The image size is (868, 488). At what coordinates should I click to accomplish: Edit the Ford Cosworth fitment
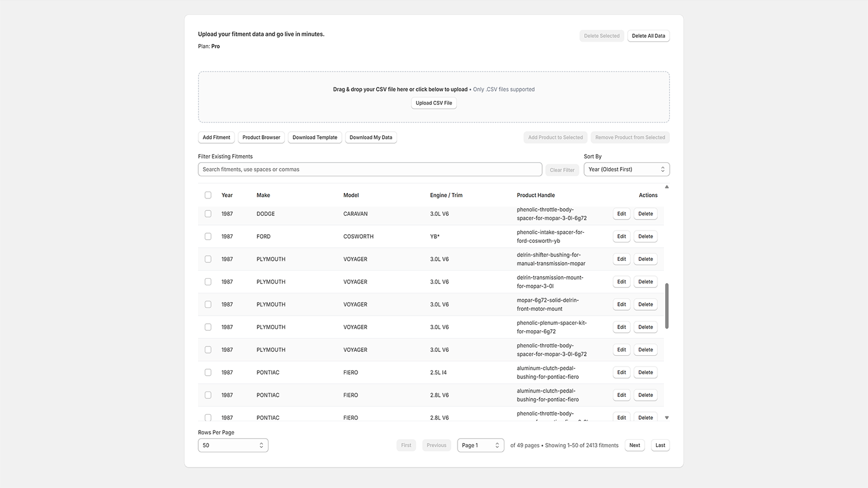pos(622,236)
